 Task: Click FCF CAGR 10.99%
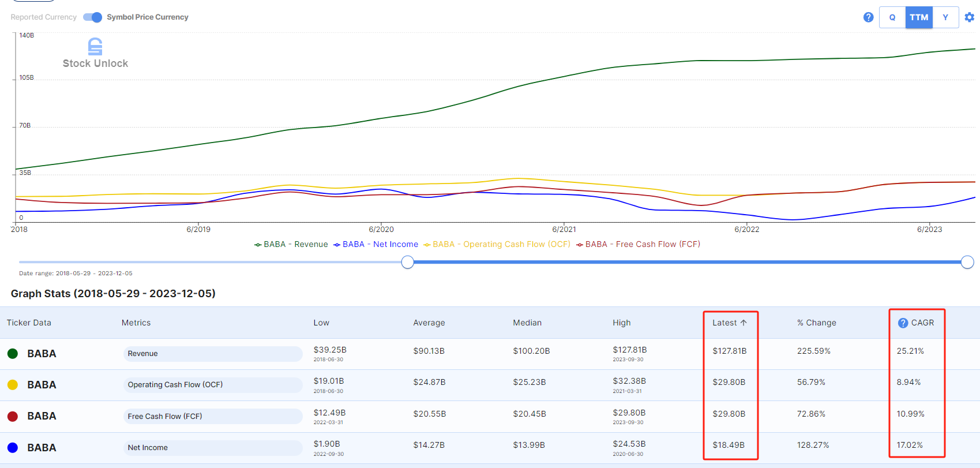click(910, 414)
